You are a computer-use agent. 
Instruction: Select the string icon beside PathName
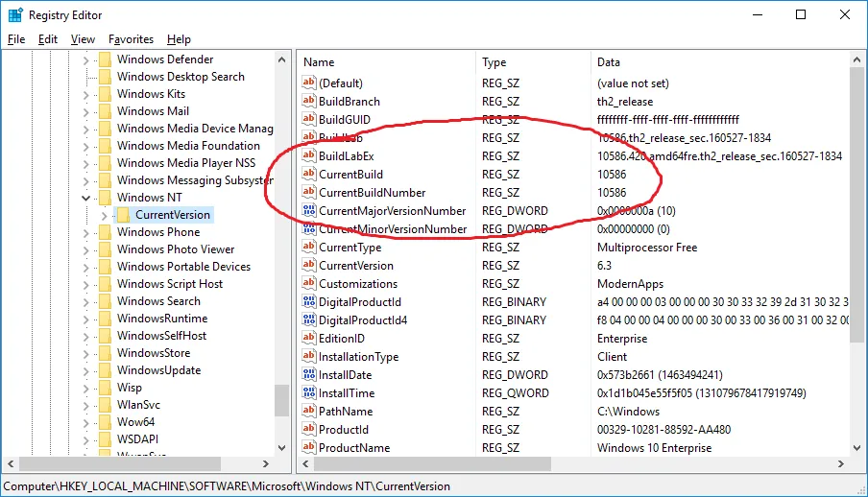309,412
